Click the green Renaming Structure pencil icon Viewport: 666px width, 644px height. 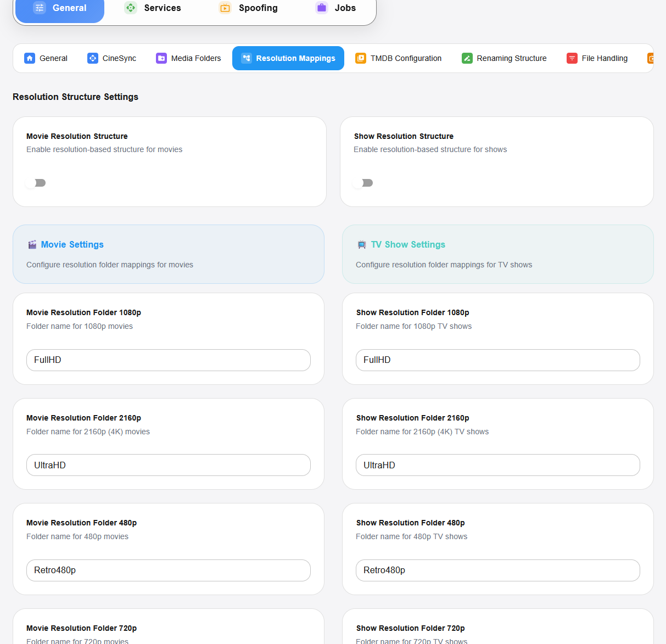tap(467, 58)
